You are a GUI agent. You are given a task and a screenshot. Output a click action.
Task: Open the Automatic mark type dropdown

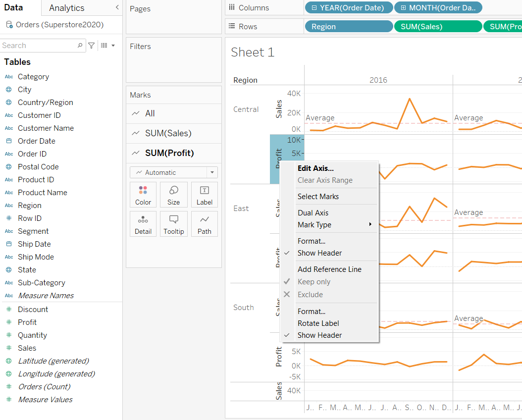173,172
